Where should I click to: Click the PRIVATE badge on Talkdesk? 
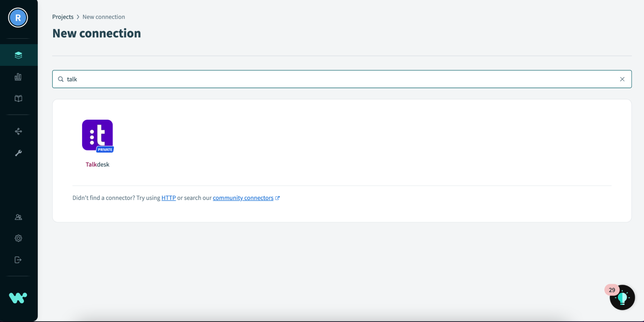click(x=105, y=149)
